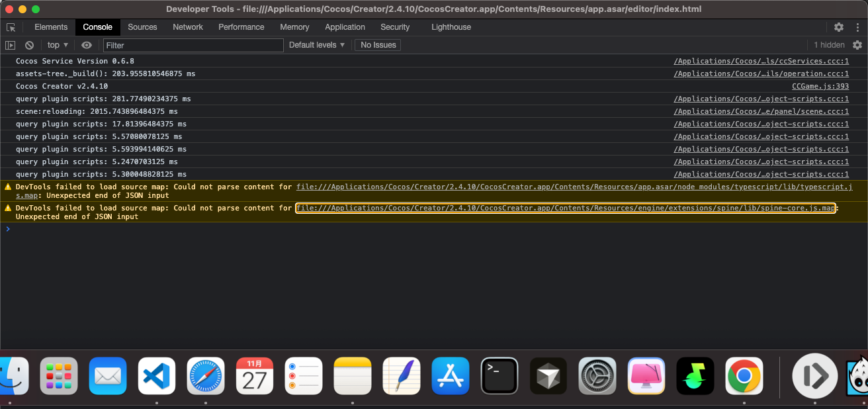Switch to the Elements tab

click(x=51, y=27)
